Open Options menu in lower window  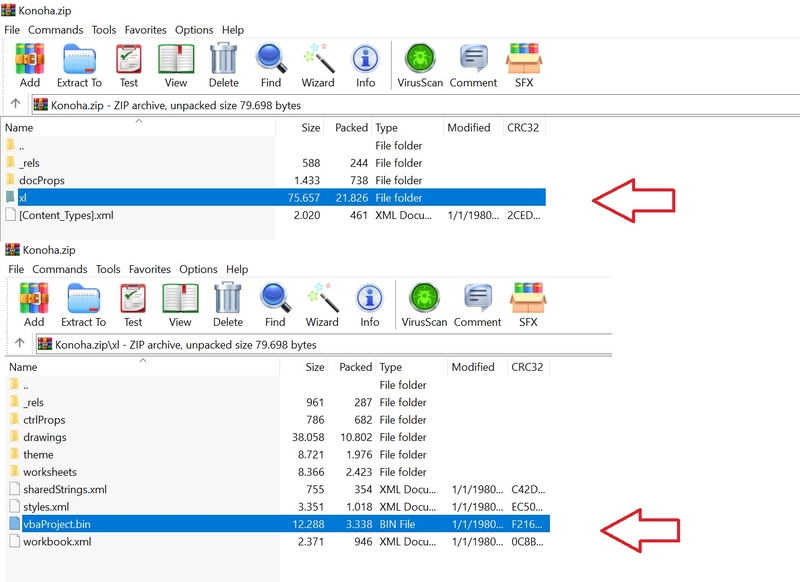tap(198, 269)
